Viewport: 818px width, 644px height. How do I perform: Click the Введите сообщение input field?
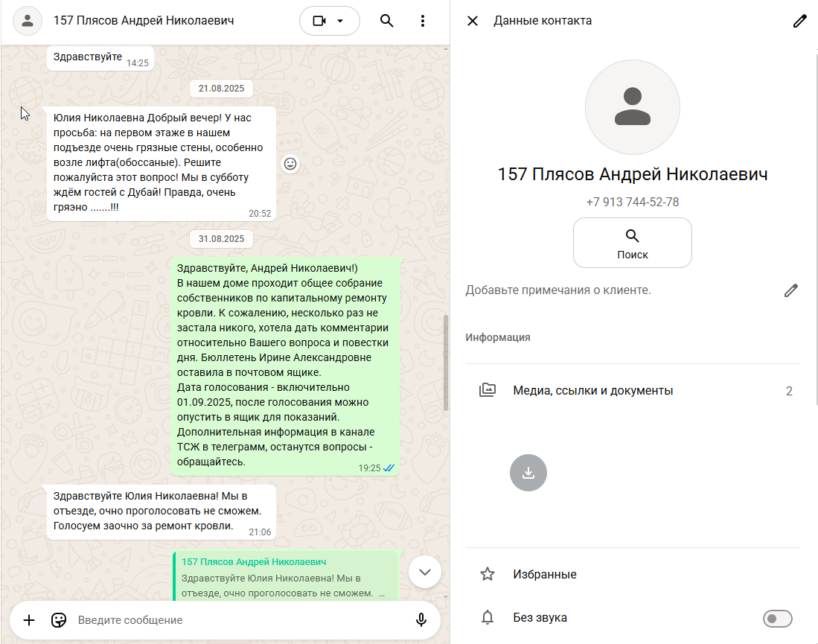240,620
